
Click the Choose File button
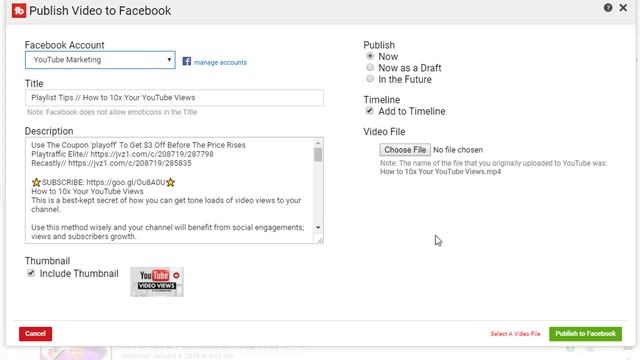coord(405,150)
